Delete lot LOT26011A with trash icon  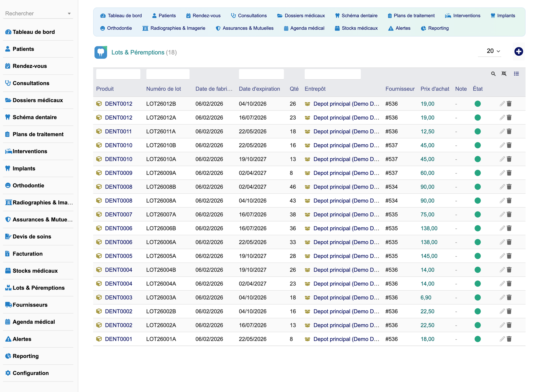pyautogui.click(x=509, y=131)
